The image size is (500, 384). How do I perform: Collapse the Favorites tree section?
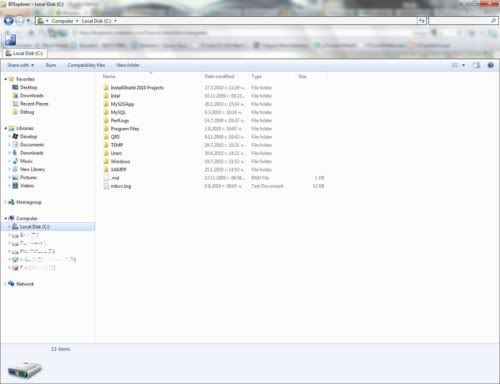(x=6, y=79)
